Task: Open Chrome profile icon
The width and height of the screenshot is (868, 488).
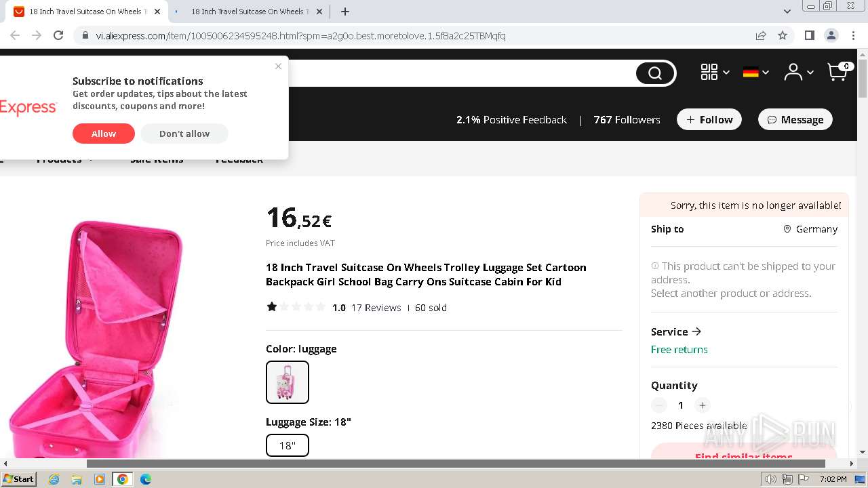Action: tap(831, 35)
